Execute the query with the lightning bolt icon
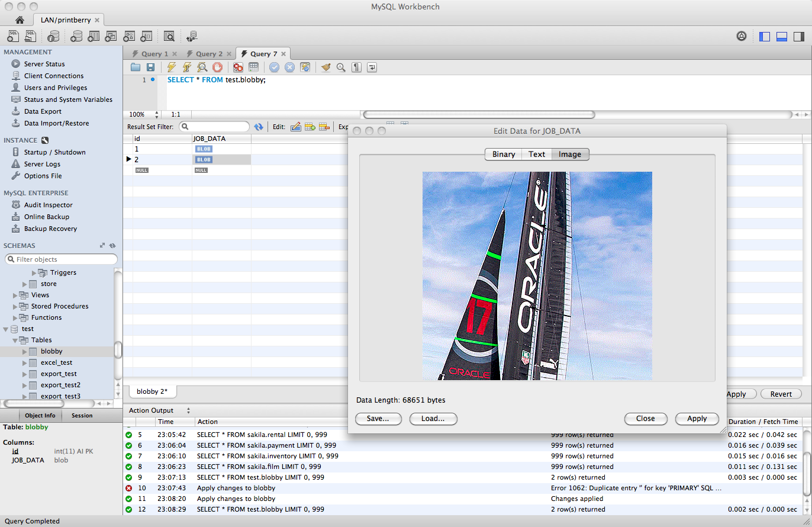The width and height of the screenshot is (812, 527). [x=171, y=68]
